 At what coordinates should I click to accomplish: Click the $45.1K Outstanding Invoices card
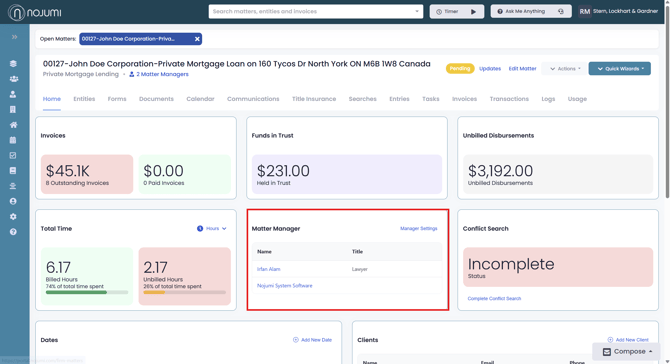[x=87, y=174]
